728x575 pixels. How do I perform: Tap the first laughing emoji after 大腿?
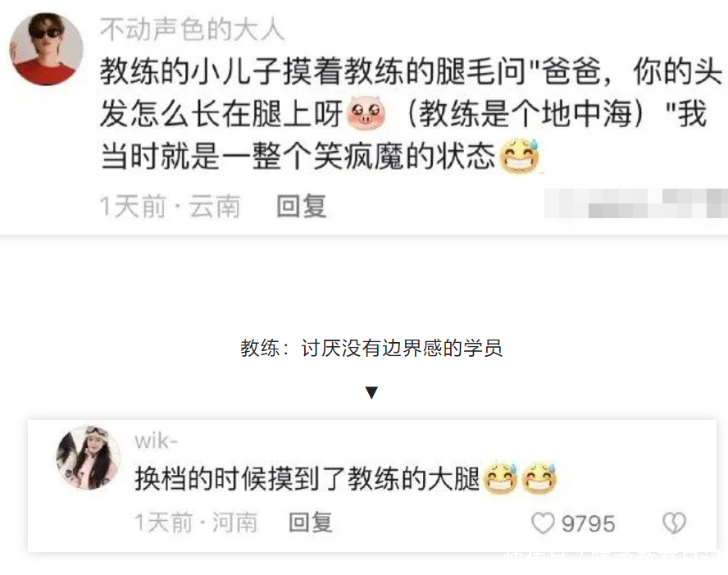(500, 478)
